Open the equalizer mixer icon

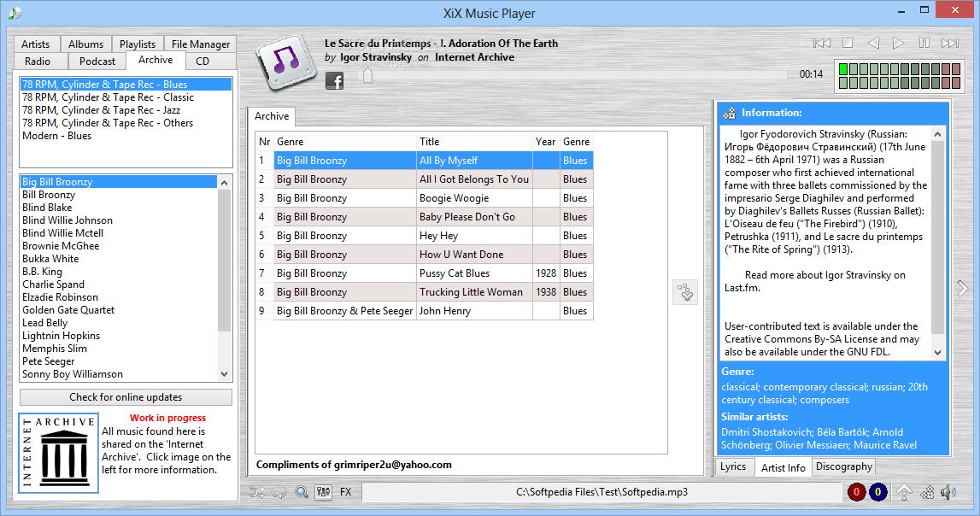(323, 492)
